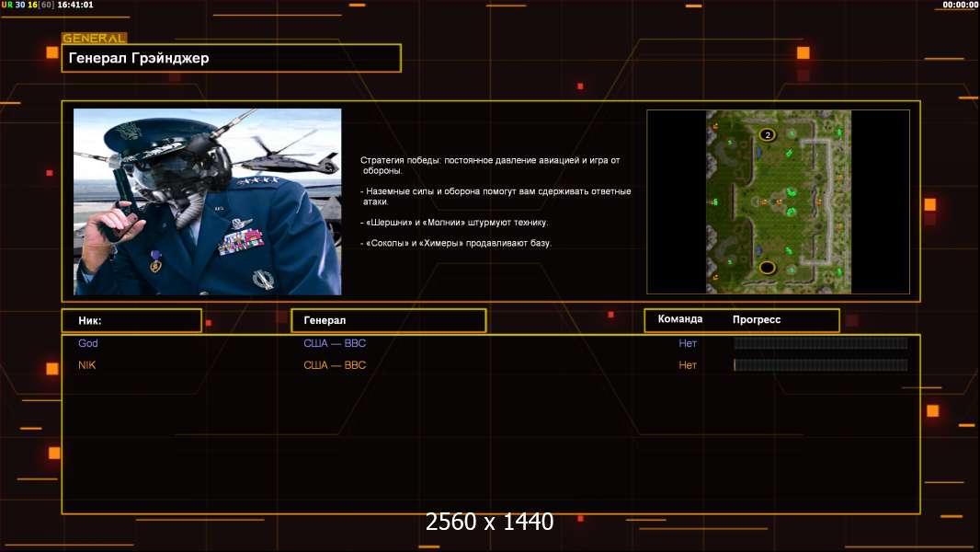Viewport: 980px width, 552px height.
Task: Click God's 'США — ВВС' faction entry
Action: (335, 343)
